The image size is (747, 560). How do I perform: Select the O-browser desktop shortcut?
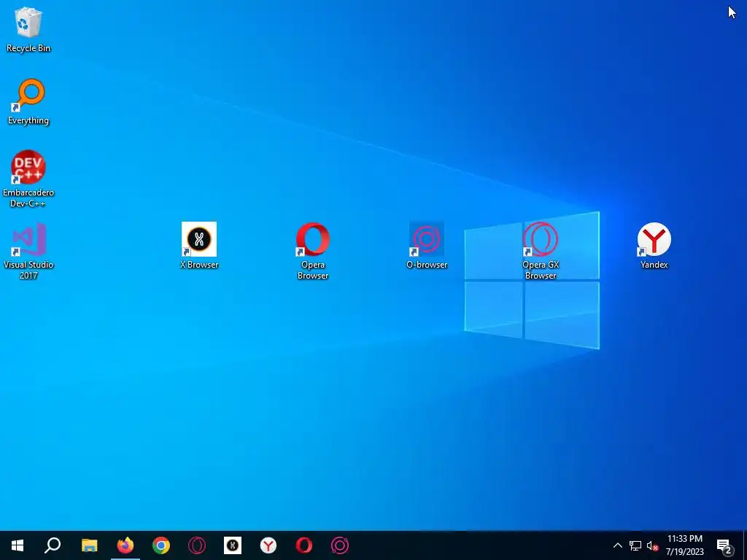click(x=426, y=245)
